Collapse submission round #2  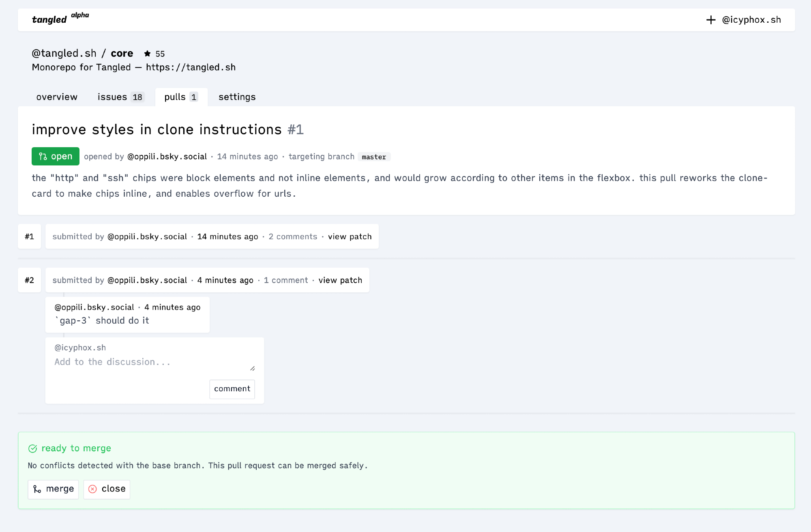[29, 280]
